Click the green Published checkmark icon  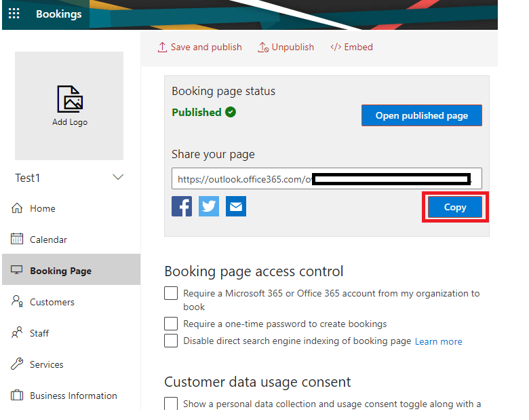pos(231,112)
